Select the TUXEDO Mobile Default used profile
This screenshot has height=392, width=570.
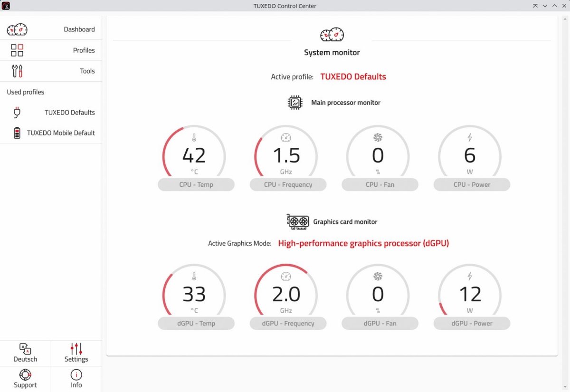click(x=51, y=133)
